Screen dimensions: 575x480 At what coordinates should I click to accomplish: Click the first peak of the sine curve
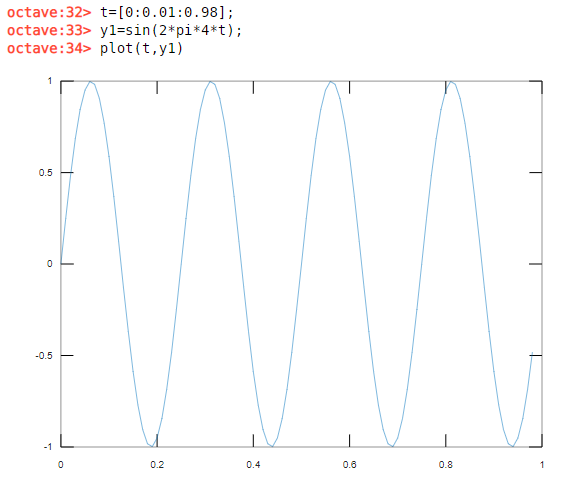coord(91,82)
